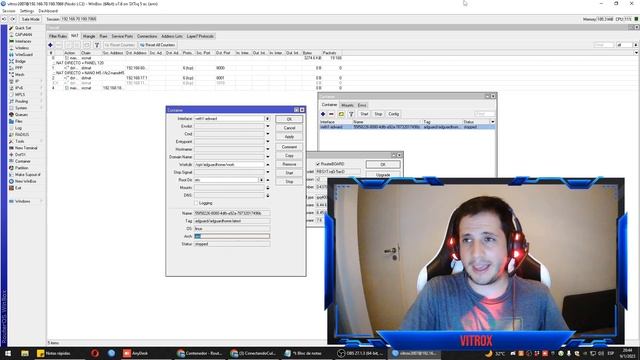Expand the IP submenu

[41, 81]
